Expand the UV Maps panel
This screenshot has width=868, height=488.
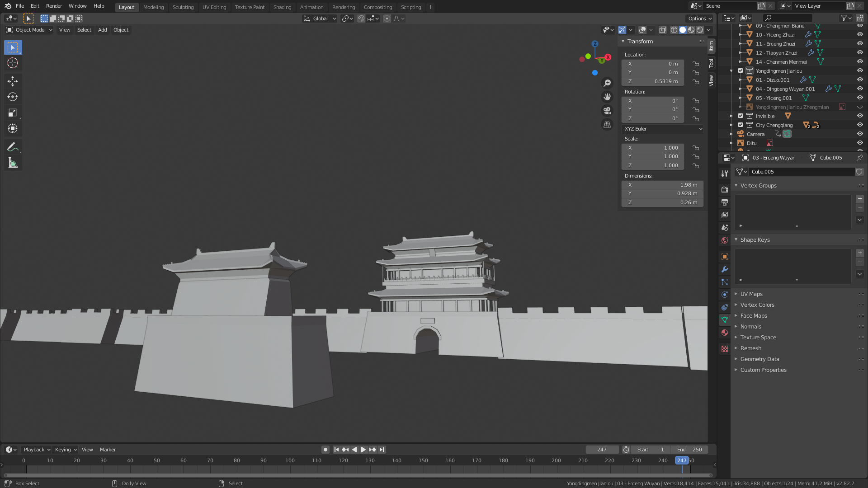[x=751, y=294]
